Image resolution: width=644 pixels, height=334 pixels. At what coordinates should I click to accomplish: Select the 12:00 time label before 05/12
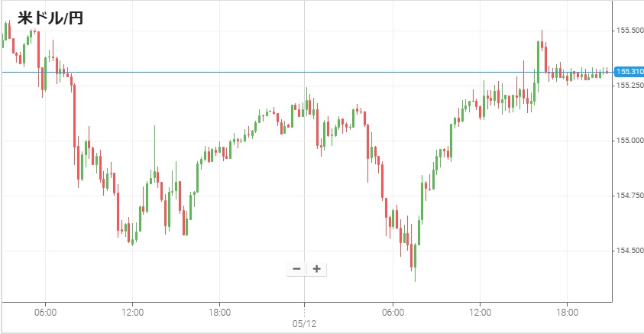click(132, 312)
